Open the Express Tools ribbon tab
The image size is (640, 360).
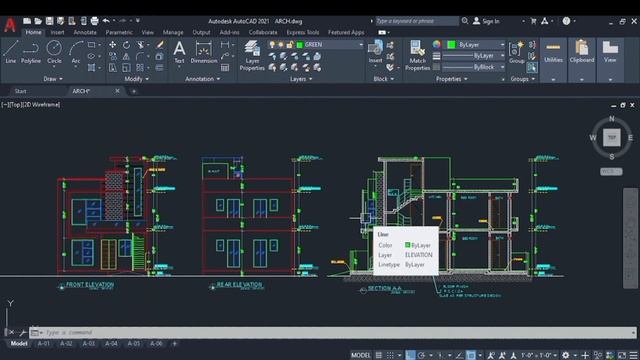(302, 32)
